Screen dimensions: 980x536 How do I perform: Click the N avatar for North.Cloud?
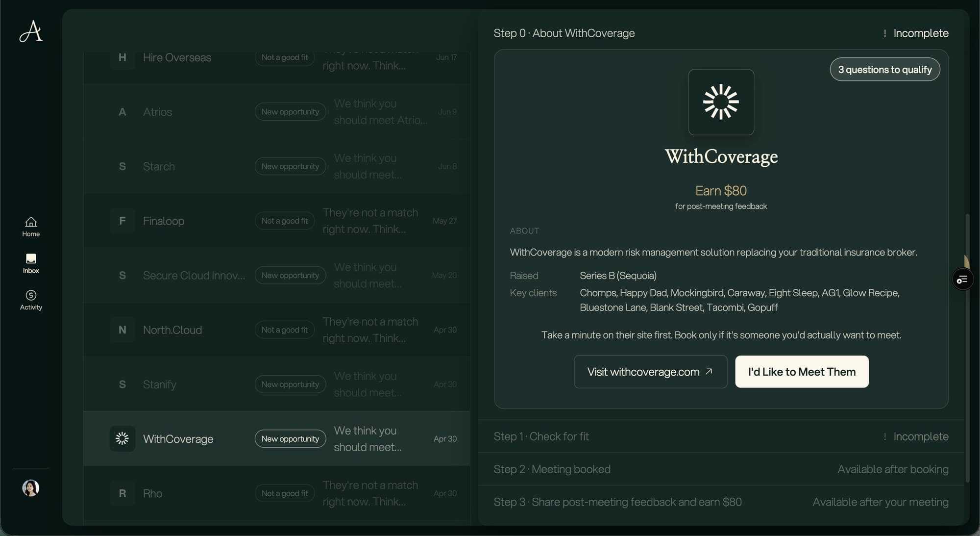[122, 330]
